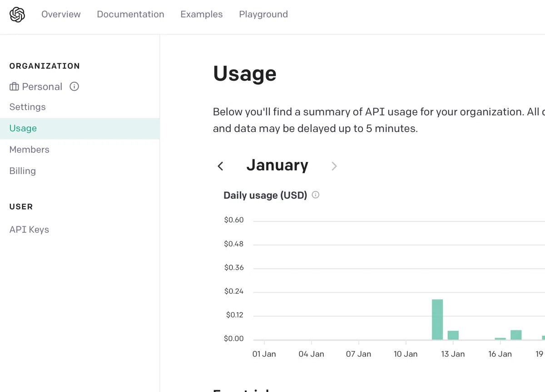Click the $0.48 axis label
Viewport: 545px width, 392px height.
click(234, 244)
